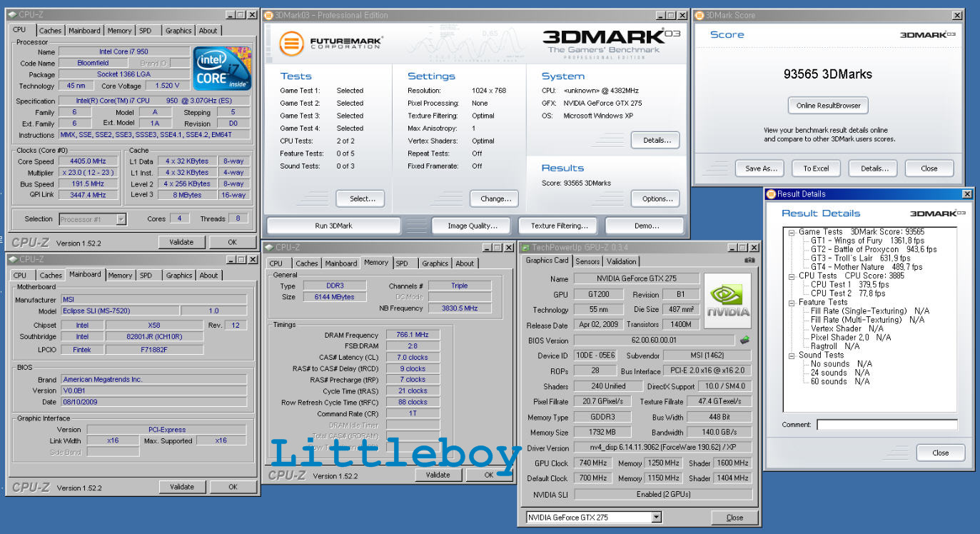The width and height of the screenshot is (980, 534).
Task: Click the Close button in GPU-Z
Action: (734, 518)
